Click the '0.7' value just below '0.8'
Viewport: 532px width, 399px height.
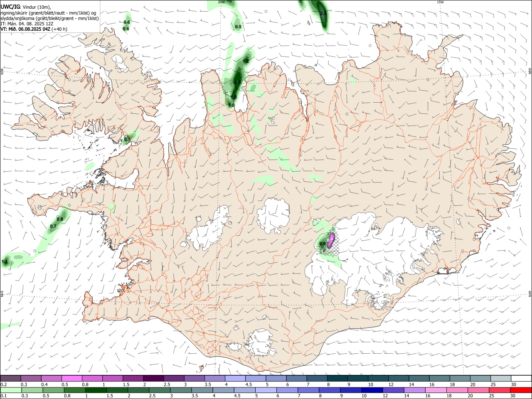[53, 227]
